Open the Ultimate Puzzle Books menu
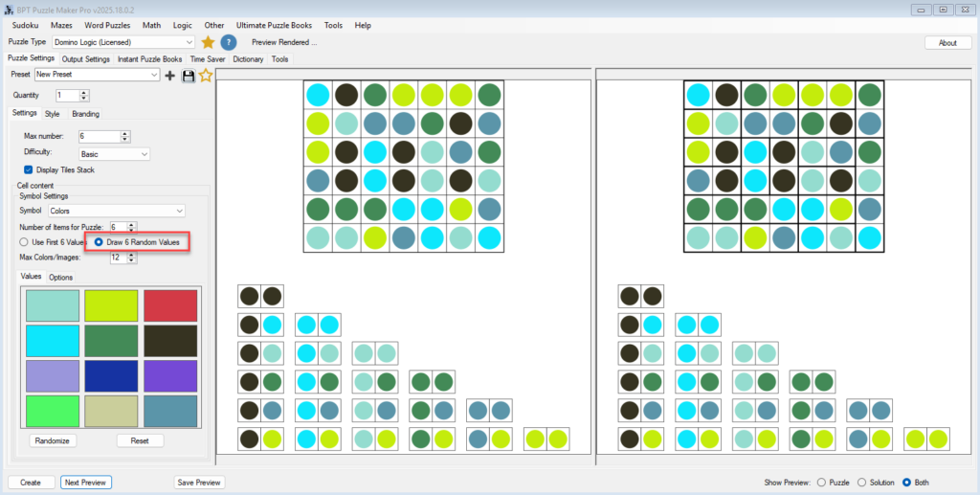The height and width of the screenshot is (495, 980). pyautogui.click(x=275, y=25)
